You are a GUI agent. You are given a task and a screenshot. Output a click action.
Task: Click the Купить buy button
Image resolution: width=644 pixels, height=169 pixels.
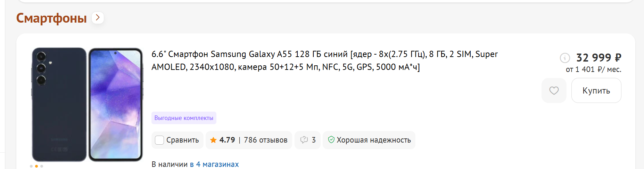pos(596,90)
